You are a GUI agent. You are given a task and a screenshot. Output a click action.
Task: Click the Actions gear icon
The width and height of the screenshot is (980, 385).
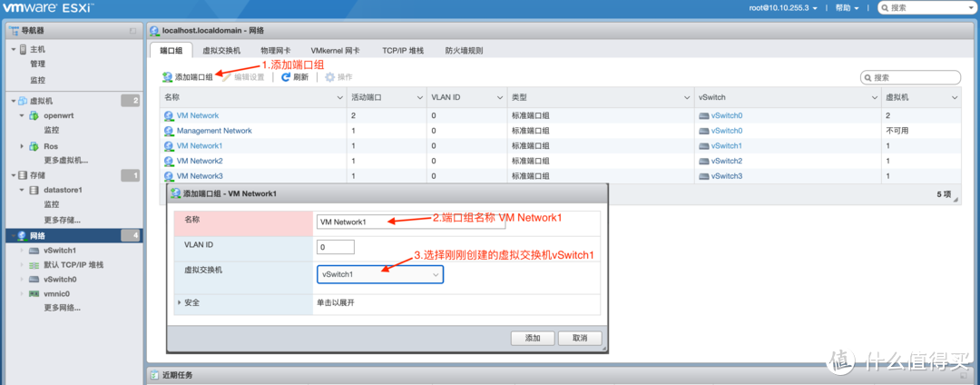point(329,77)
